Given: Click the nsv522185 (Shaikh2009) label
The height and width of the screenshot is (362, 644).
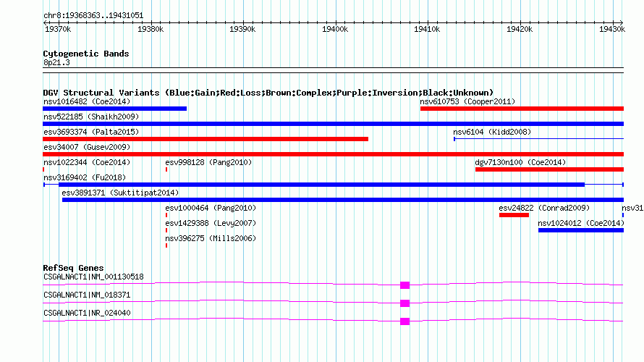Looking at the screenshot, I should [x=91, y=117].
